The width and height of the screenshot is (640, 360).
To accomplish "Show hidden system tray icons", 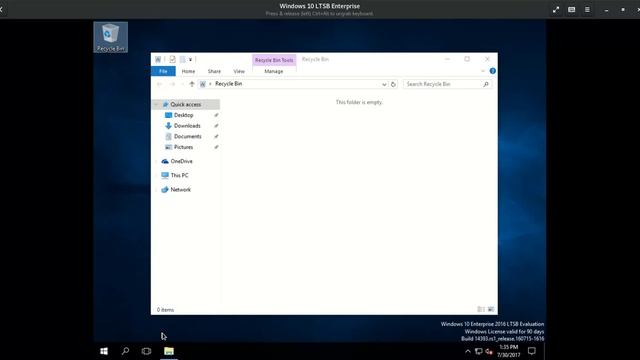I will [468, 351].
